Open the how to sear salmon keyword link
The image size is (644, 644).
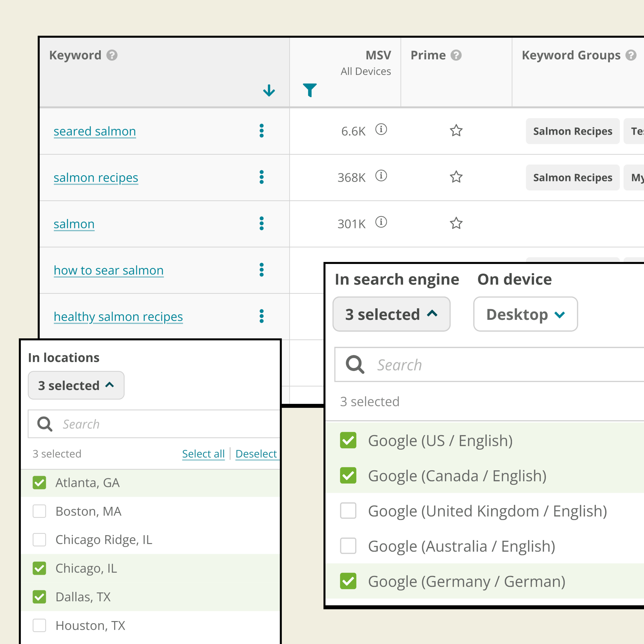coord(109,270)
